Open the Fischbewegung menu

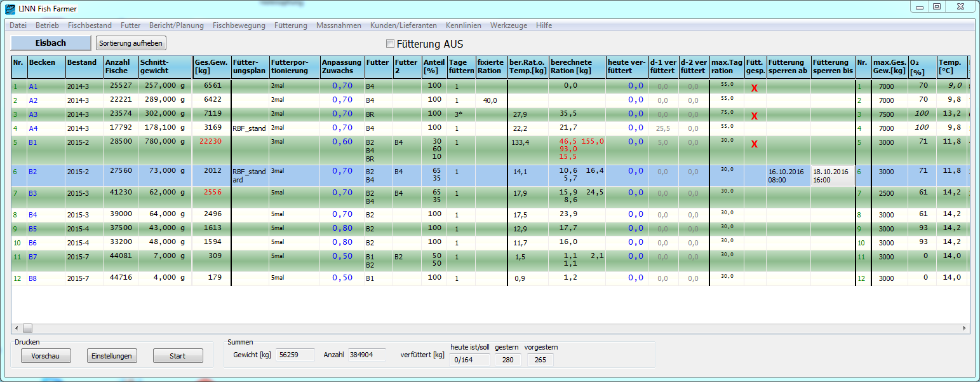tap(239, 25)
